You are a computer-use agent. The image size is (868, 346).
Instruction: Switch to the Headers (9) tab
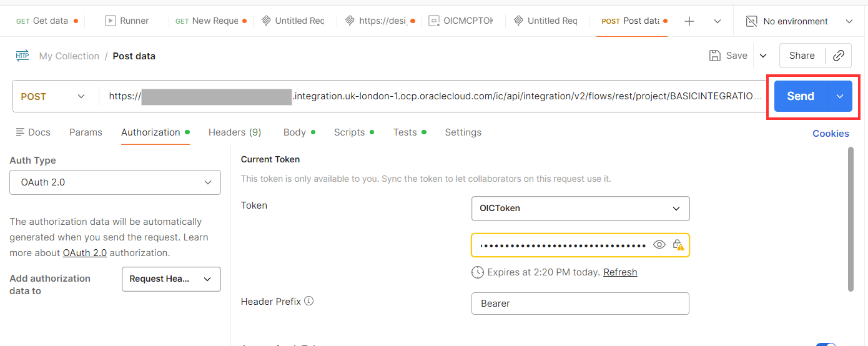pos(235,132)
